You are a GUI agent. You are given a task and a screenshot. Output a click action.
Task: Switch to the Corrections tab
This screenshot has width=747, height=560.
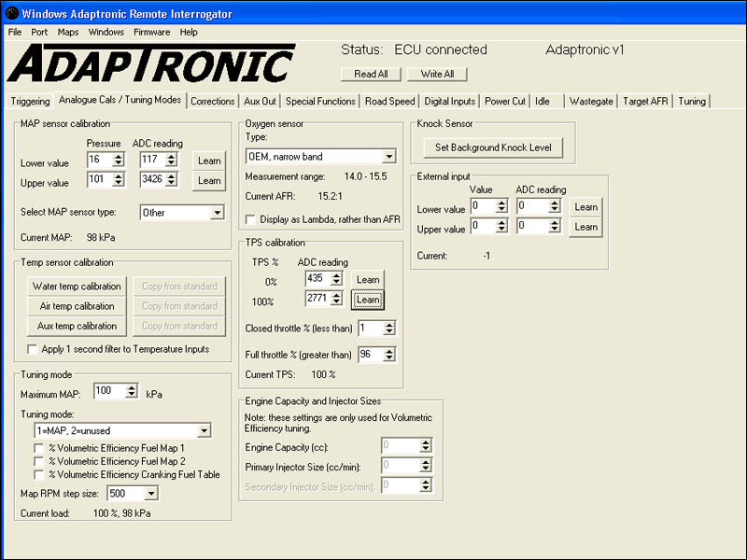213,101
